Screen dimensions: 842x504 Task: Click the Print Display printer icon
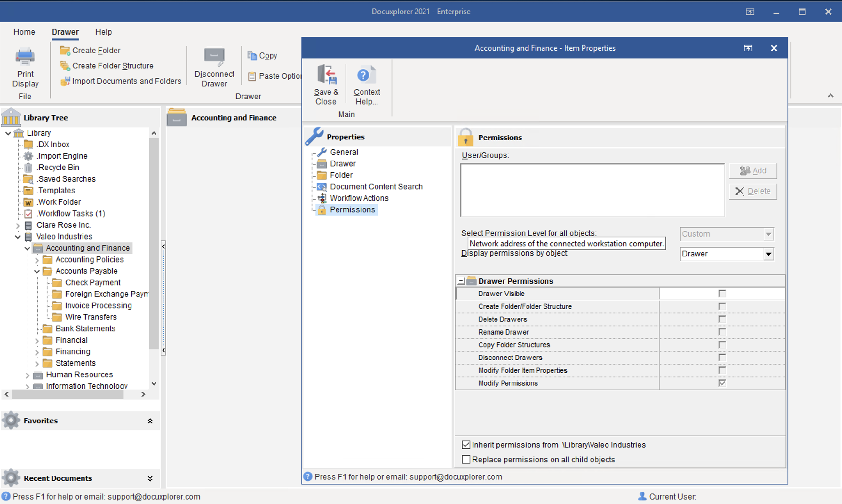coord(25,57)
